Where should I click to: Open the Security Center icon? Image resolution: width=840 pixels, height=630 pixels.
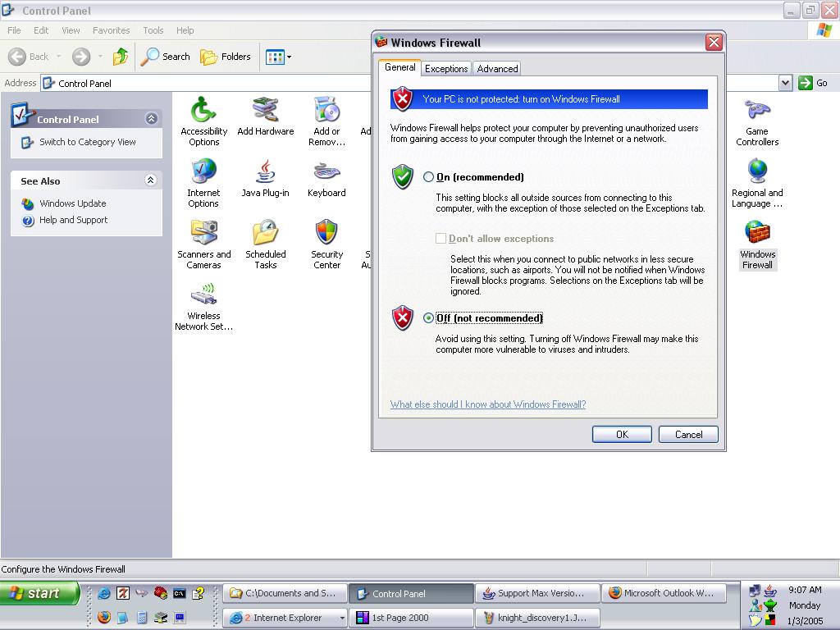pyautogui.click(x=326, y=234)
